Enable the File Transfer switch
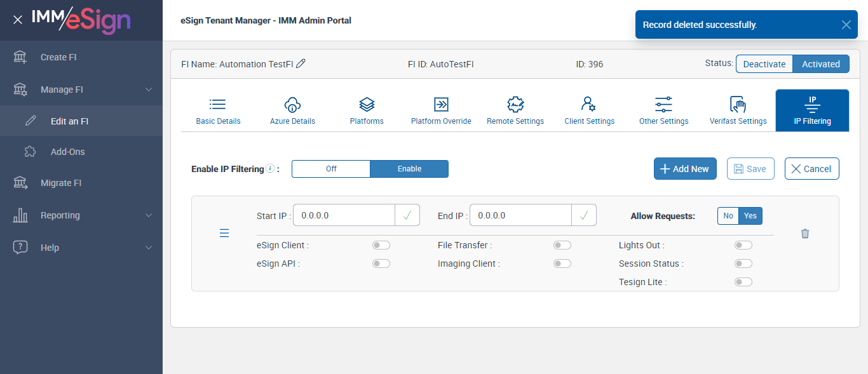 click(x=562, y=245)
